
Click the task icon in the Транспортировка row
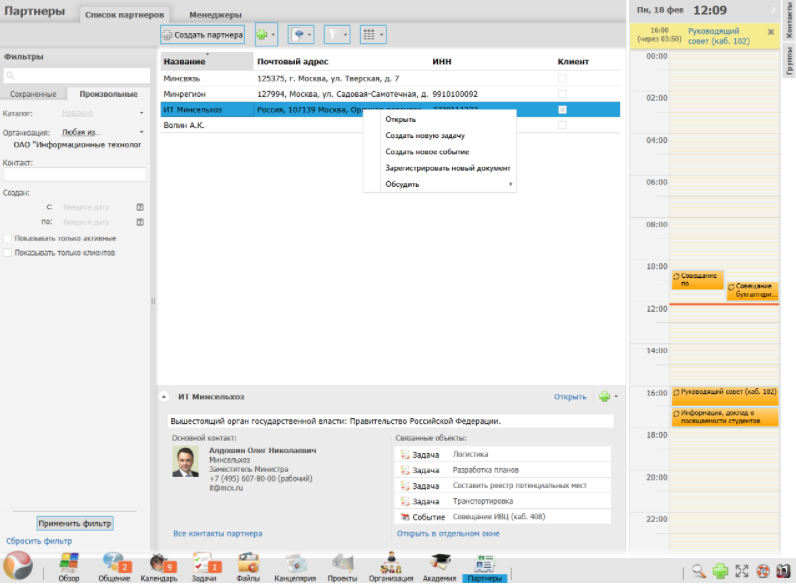click(405, 501)
